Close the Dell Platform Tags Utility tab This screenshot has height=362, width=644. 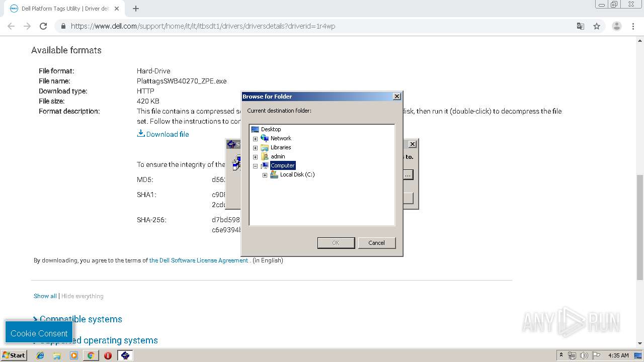click(x=117, y=9)
